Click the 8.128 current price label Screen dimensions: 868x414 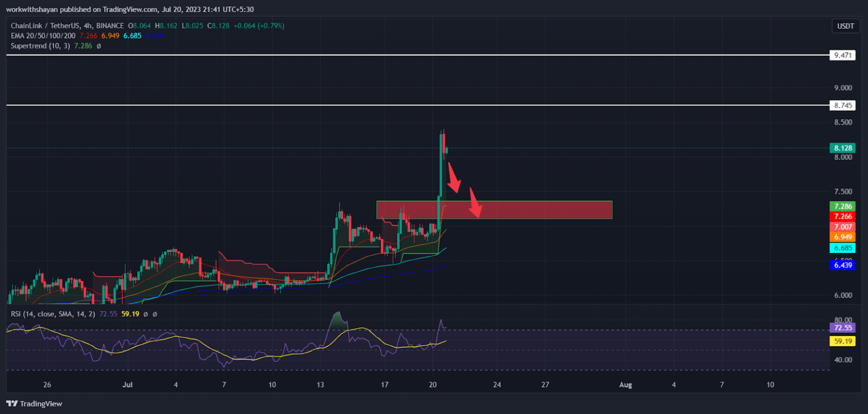tap(842, 148)
